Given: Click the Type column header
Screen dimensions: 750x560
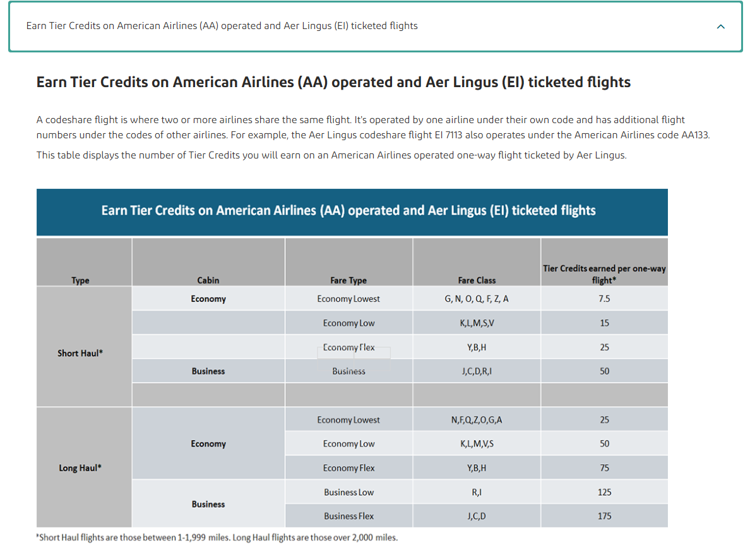Looking at the screenshot, I should [x=83, y=280].
